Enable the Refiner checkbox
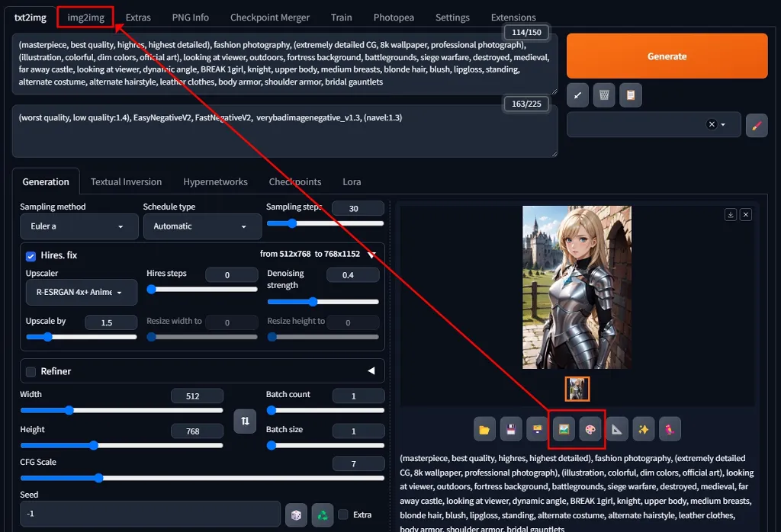Viewport: 781px width, 532px height. coord(31,372)
